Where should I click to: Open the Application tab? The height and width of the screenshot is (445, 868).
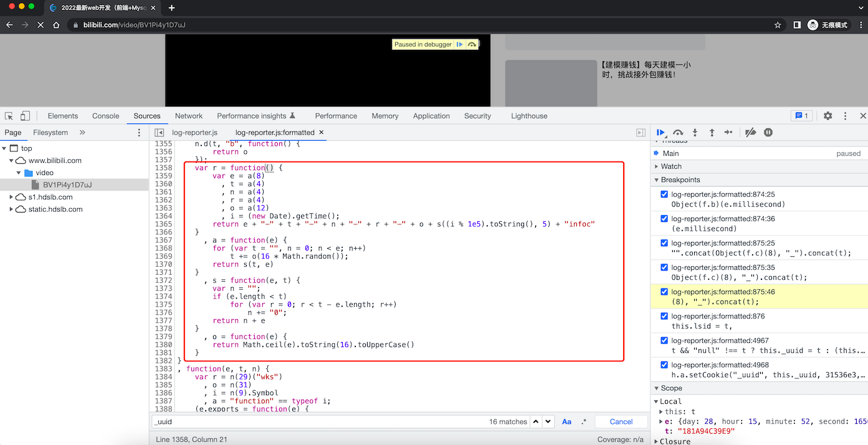(x=431, y=116)
